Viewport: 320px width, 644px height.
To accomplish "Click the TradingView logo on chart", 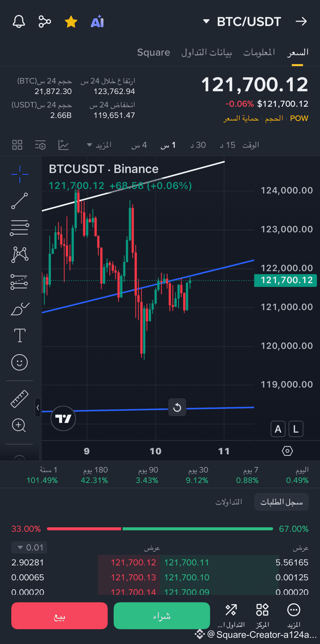I will (63, 419).
